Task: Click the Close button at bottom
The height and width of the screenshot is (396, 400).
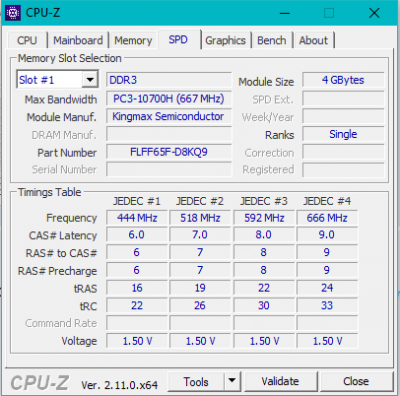Action: (356, 381)
